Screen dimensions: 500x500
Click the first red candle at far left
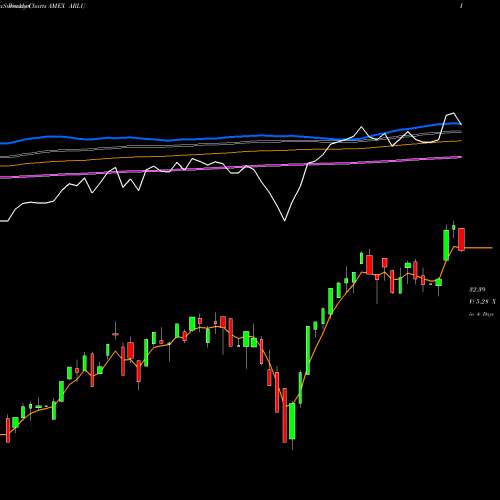[8, 430]
